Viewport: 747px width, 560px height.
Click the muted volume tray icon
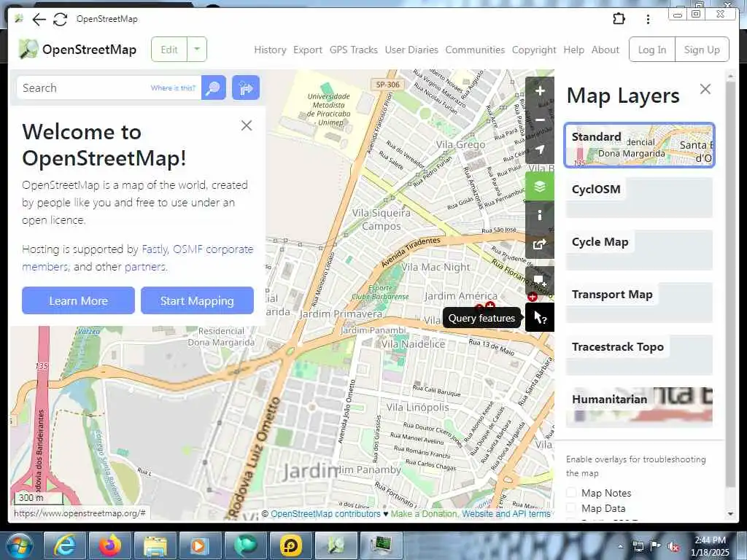point(673,547)
